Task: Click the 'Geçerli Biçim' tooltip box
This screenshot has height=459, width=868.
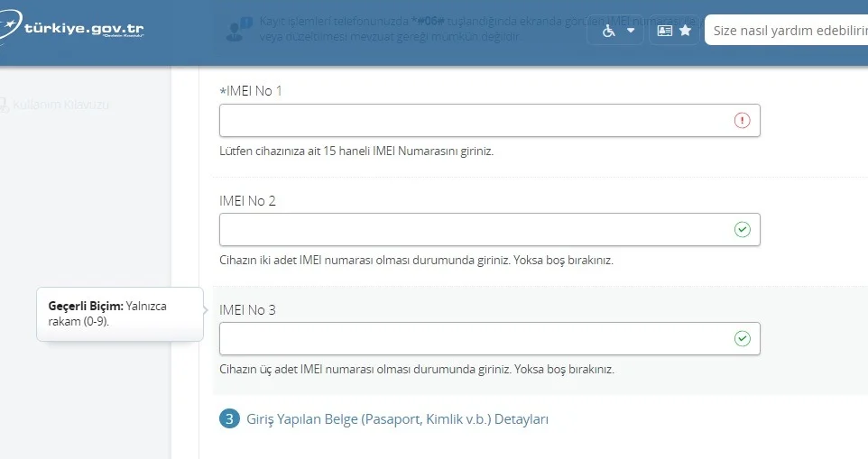Action: click(119, 314)
